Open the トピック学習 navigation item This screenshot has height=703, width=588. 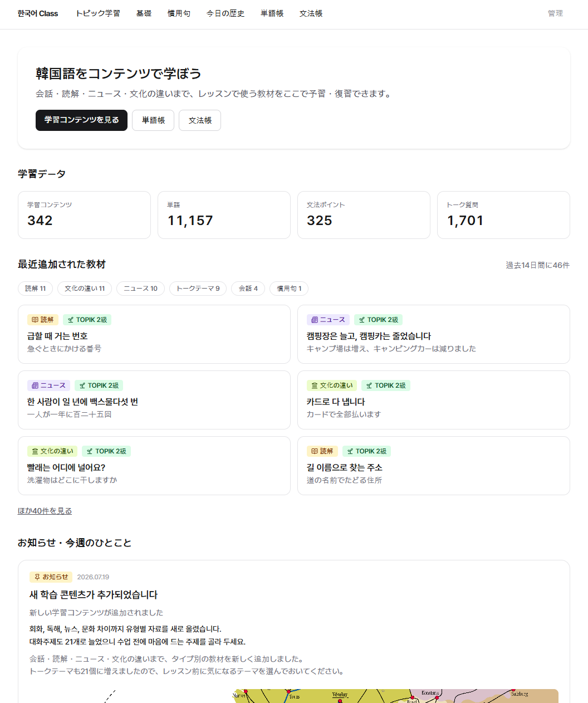tap(98, 13)
